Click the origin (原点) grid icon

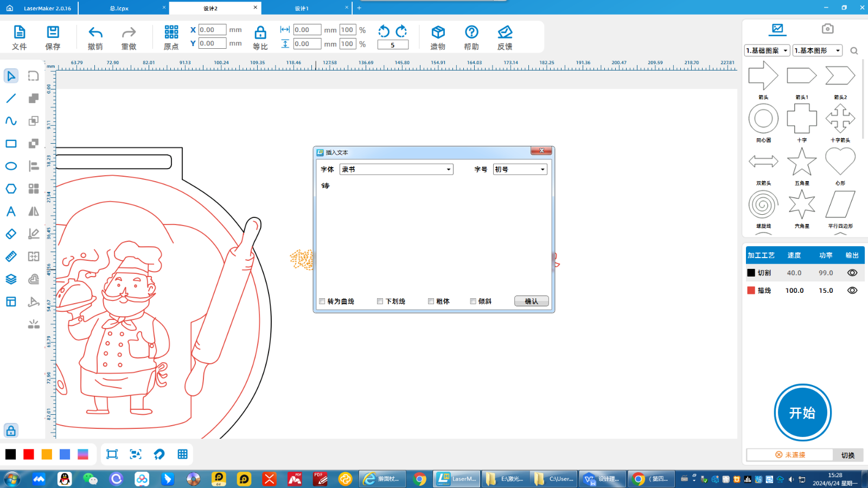pos(171,33)
